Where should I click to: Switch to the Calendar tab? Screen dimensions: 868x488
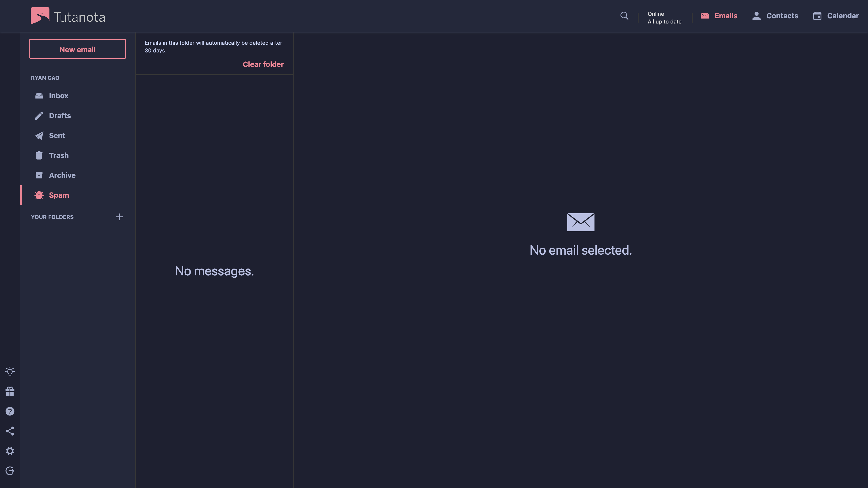[x=836, y=16]
